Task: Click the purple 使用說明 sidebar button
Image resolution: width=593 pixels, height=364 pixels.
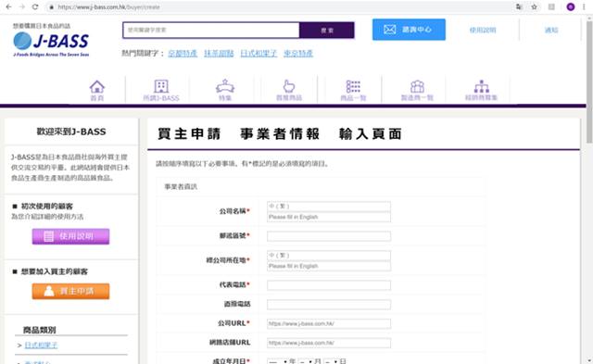Action: tap(70, 236)
